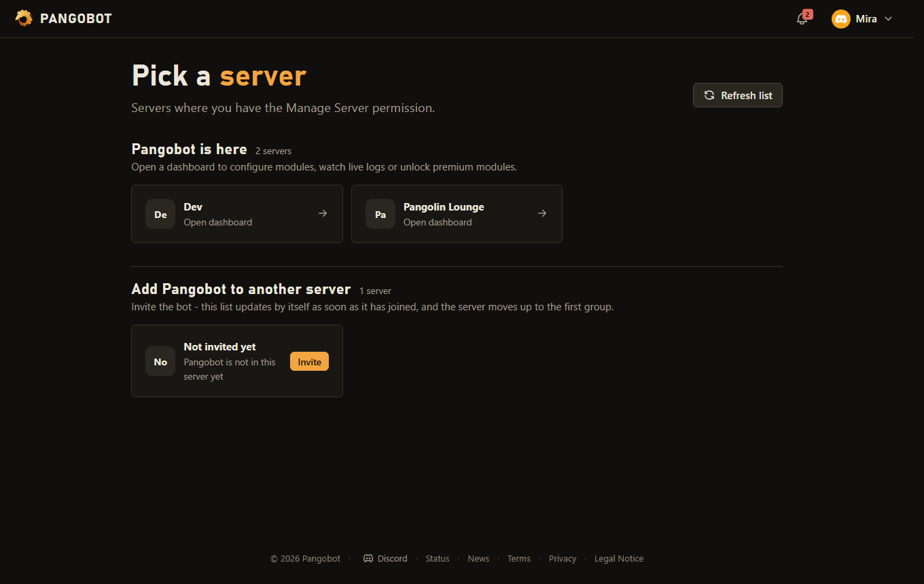Click the 2 servers count label
This screenshot has height=584, width=924.
pos(273,151)
